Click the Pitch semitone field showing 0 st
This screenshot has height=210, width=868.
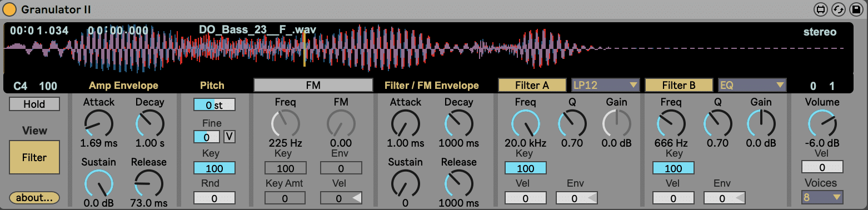[214, 104]
